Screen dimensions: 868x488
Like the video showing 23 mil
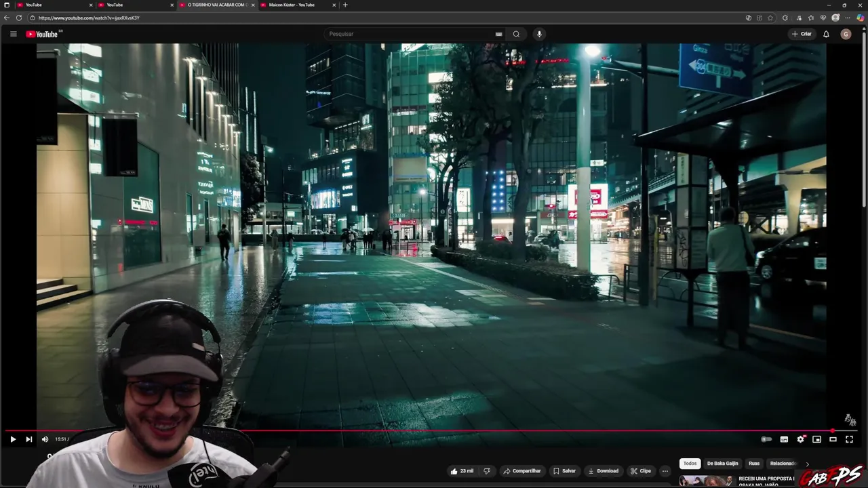(x=462, y=471)
